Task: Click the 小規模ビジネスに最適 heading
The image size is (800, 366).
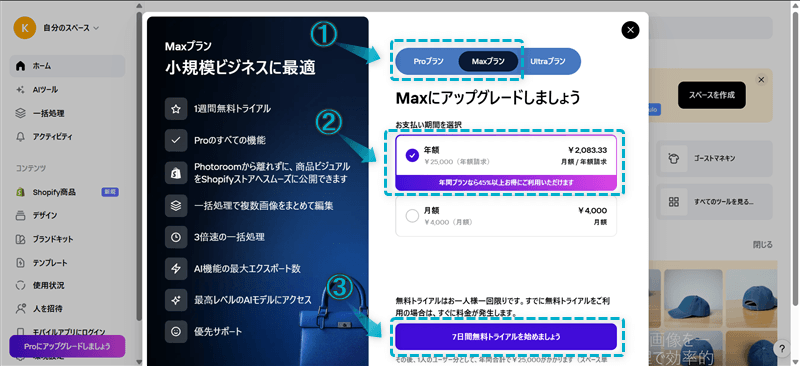Action: pyautogui.click(x=240, y=68)
